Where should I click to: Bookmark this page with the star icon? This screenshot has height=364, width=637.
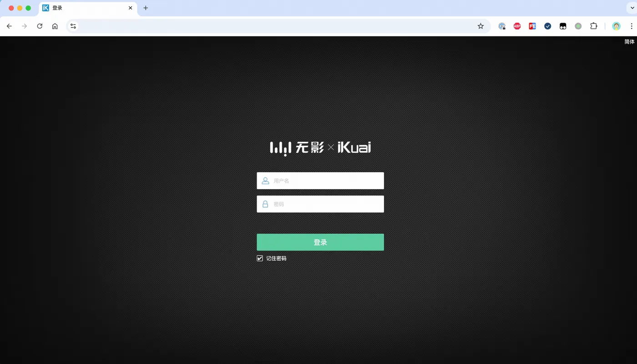click(x=480, y=26)
